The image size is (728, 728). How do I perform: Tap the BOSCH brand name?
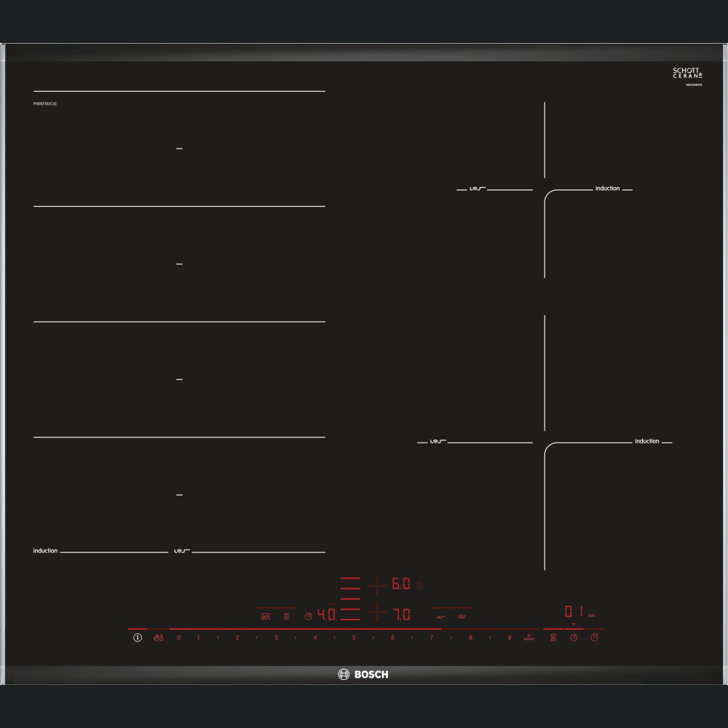371,674
